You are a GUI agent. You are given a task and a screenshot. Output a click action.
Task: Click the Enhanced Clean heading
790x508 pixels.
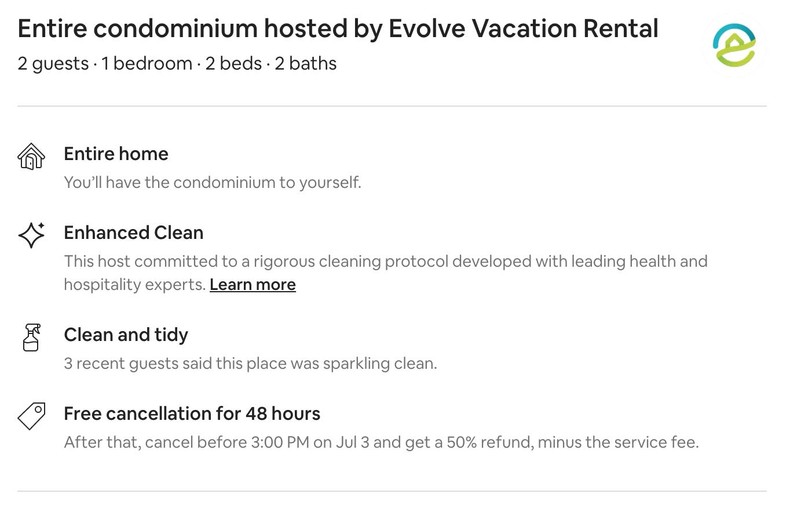click(133, 233)
